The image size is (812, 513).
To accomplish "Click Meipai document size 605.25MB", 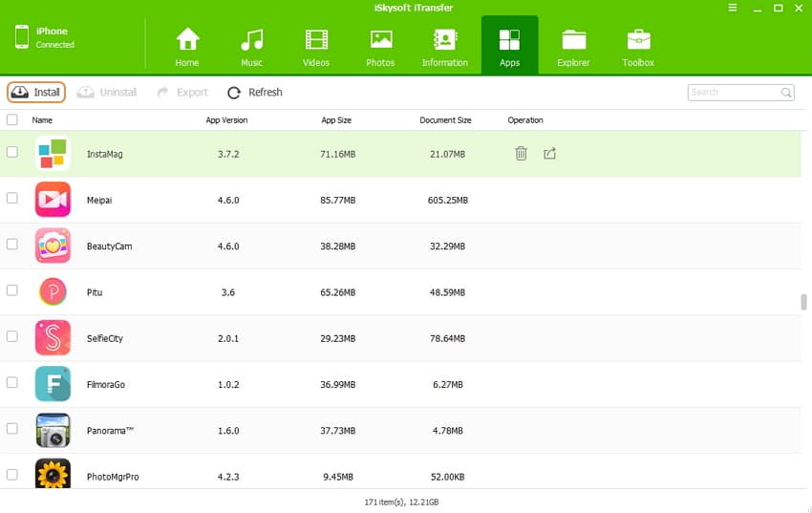I will coord(447,200).
